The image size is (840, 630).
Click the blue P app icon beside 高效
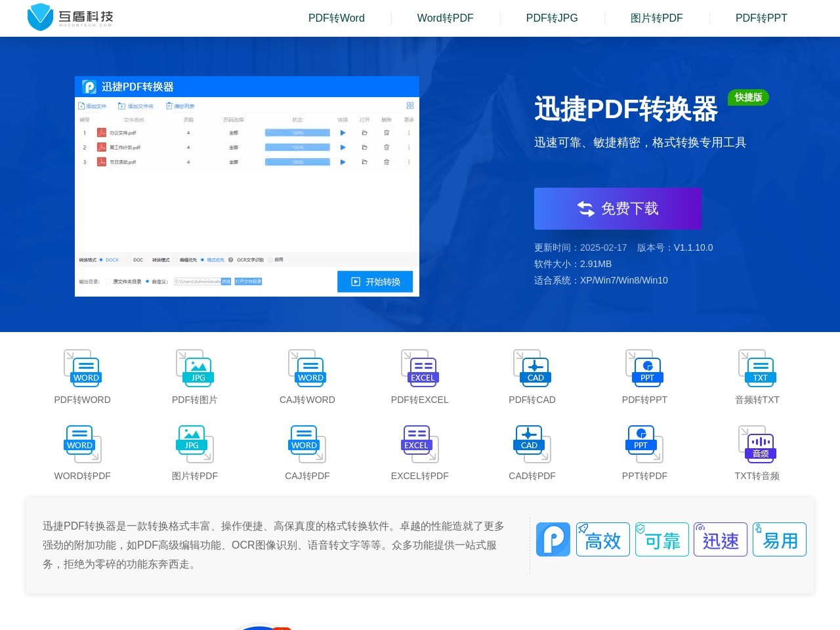tap(553, 539)
